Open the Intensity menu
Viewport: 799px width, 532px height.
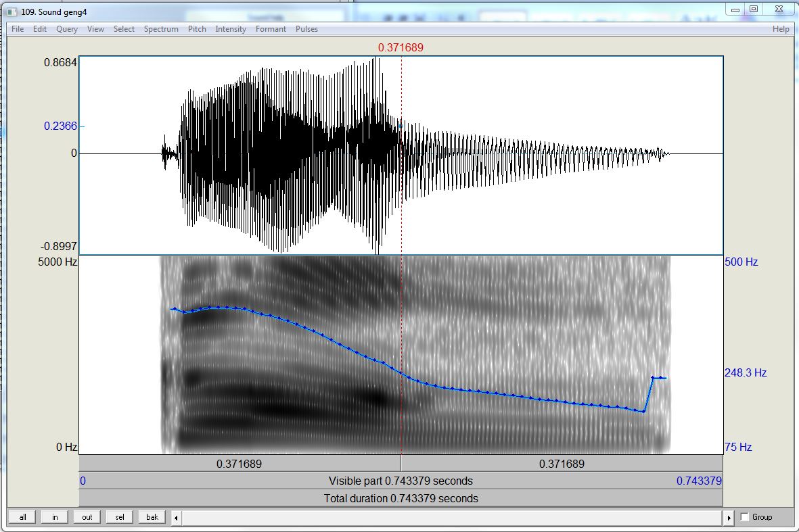coord(230,29)
